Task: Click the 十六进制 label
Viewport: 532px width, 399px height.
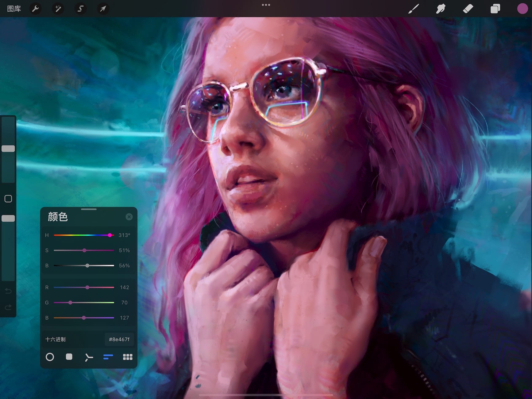Action: (x=56, y=339)
